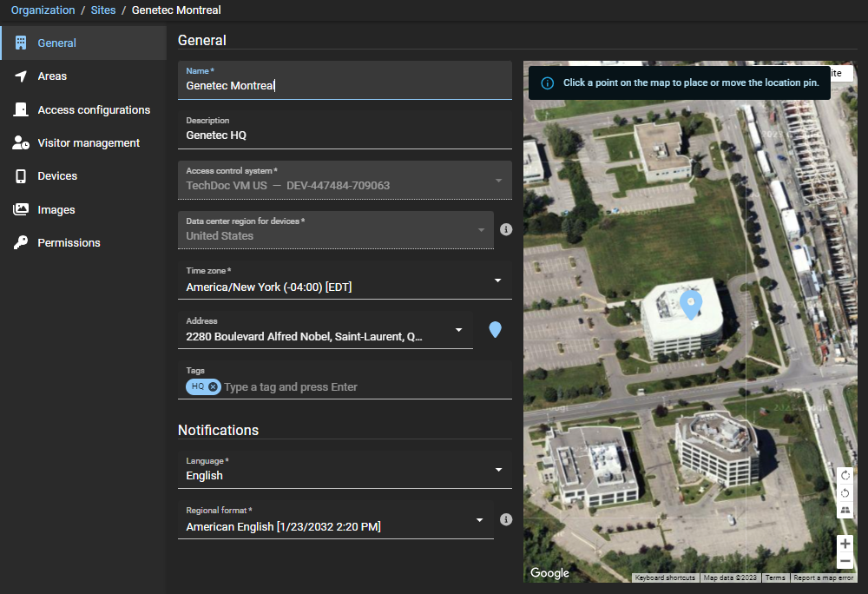Remove the HQ tag
Screen dimensions: 868x594
click(x=214, y=386)
